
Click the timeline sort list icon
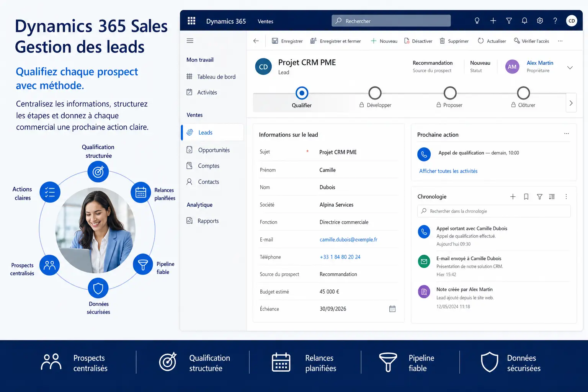pos(552,196)
